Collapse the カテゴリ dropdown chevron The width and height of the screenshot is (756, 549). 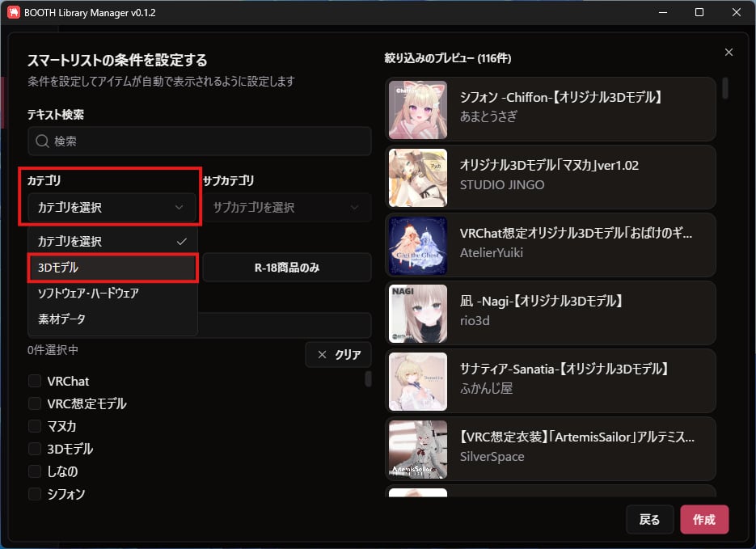179,207
